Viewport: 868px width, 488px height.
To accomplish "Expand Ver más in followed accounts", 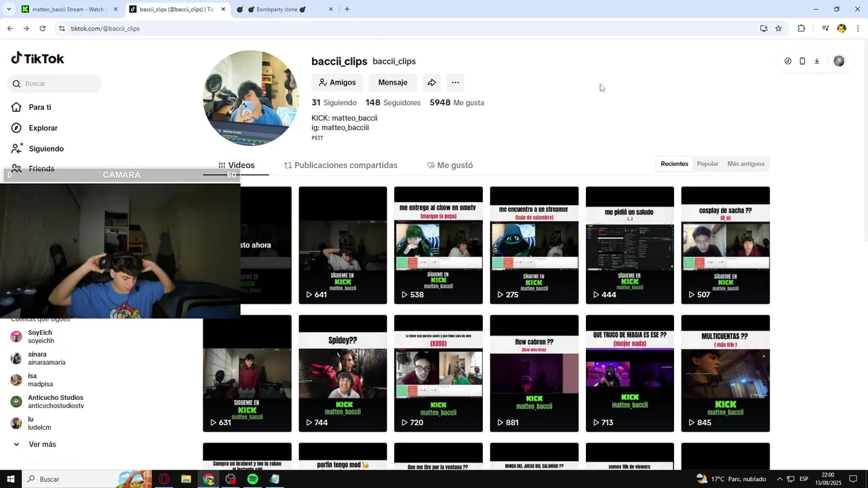I will point(35,445).
